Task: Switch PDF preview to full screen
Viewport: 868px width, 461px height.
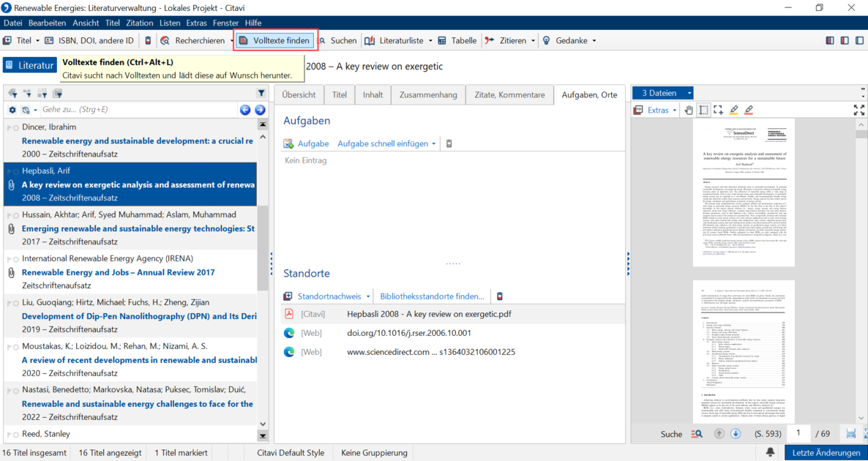Action: 859,110
